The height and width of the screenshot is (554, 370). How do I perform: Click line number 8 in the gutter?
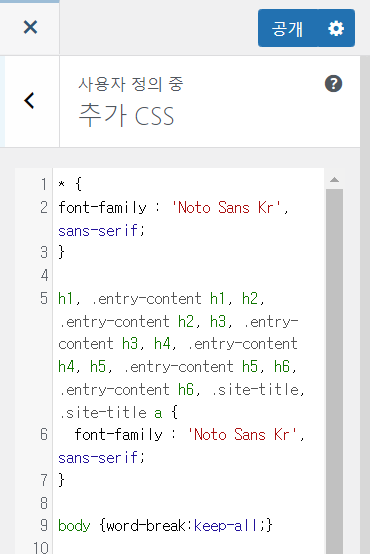44,503
